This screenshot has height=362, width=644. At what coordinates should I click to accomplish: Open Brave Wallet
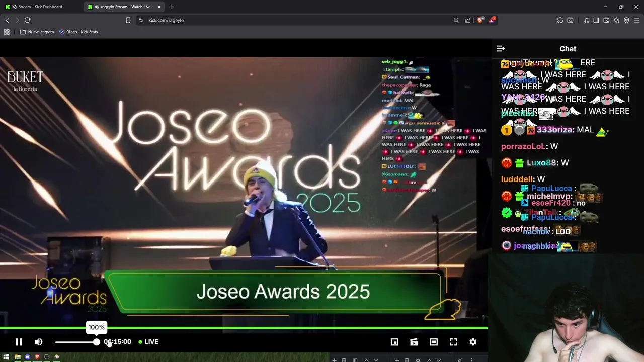tap(606, 20)
